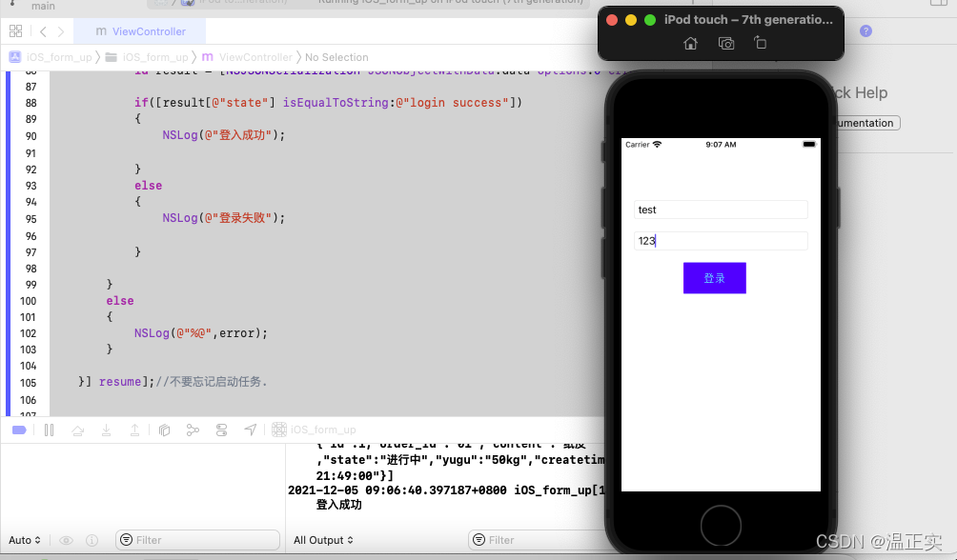Image resolution: width=957 pixels, height=560 pixels.
Task: Open environment overrides
Action: click(x=221, y=430)
